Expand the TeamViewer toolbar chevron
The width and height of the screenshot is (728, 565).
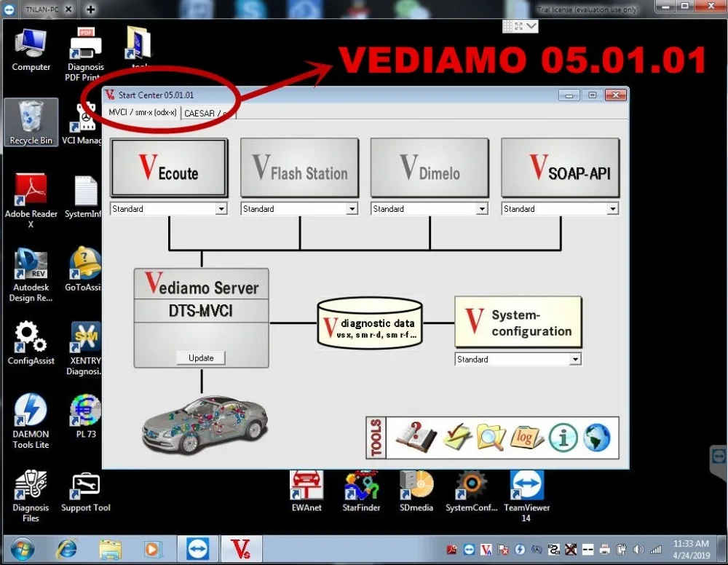tap(531, 26)
